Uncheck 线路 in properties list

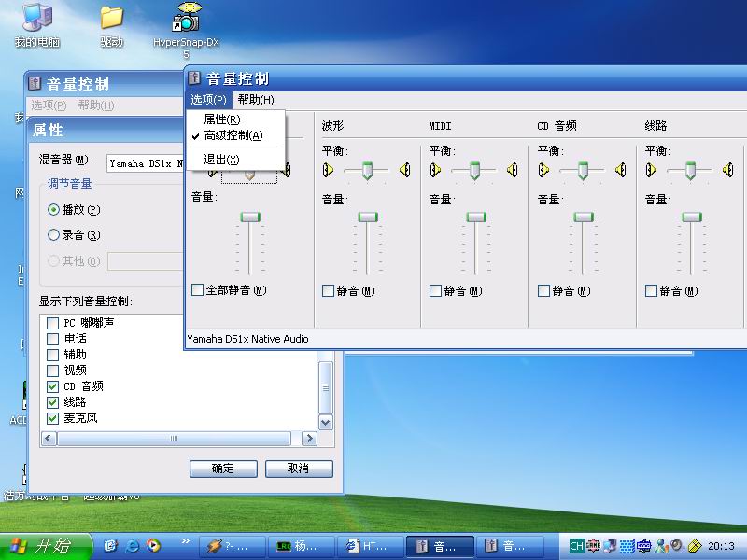pos(53,402)
